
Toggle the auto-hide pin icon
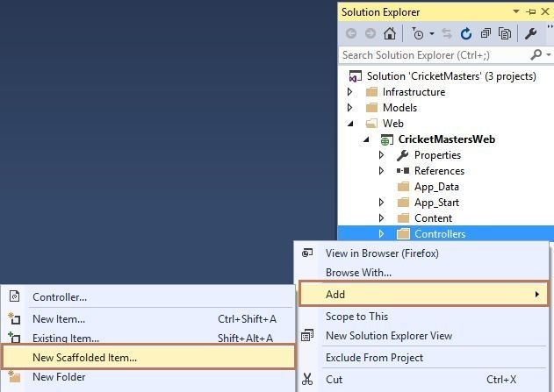point(530,11)
